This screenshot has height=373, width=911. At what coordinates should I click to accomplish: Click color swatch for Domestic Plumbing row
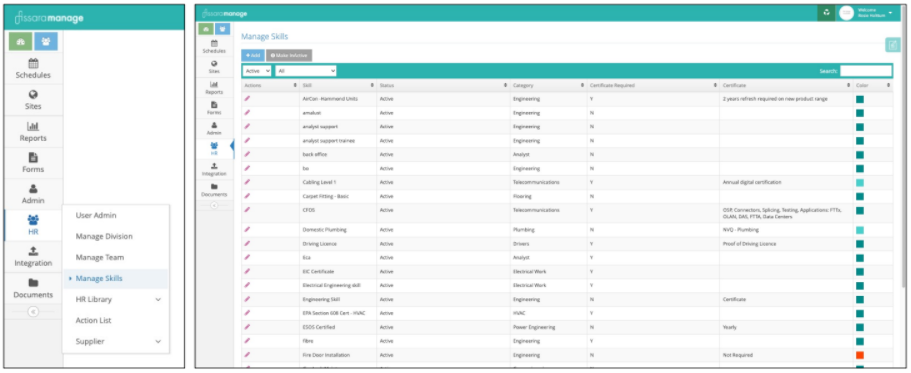859,230
